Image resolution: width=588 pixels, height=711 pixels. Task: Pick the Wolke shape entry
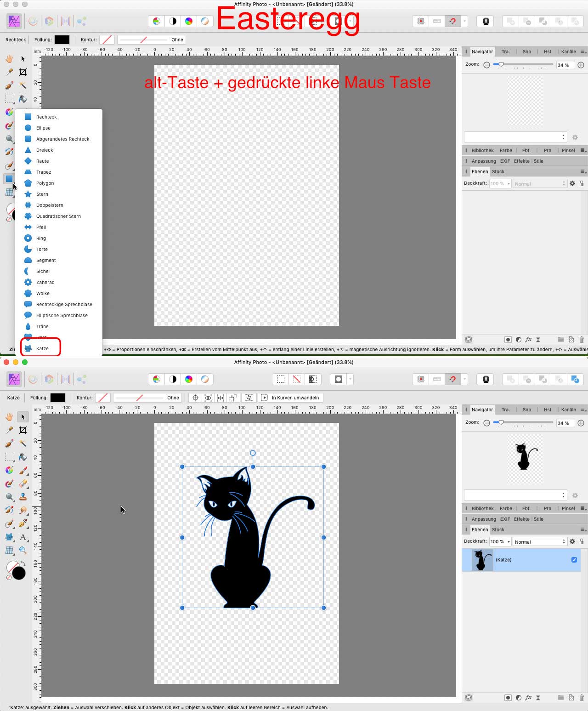click(x=43, y=293)
